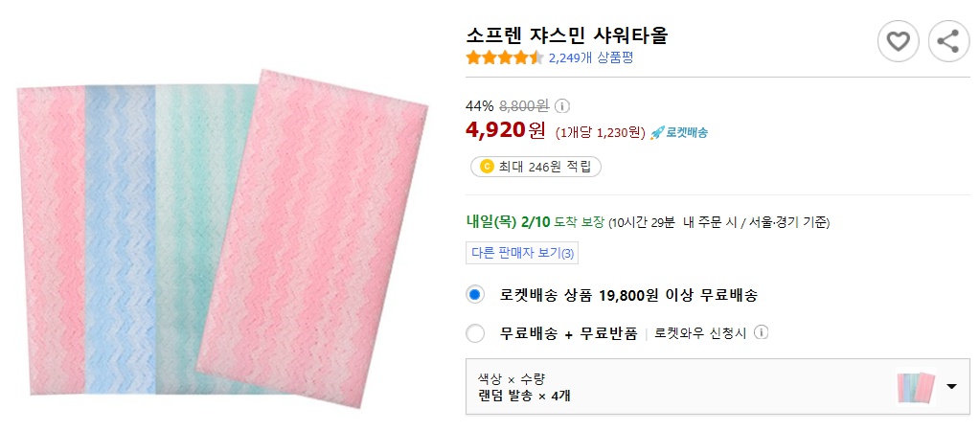Click the product title 소프렌 쟈스민 샤워타올

tap(567, 35)
